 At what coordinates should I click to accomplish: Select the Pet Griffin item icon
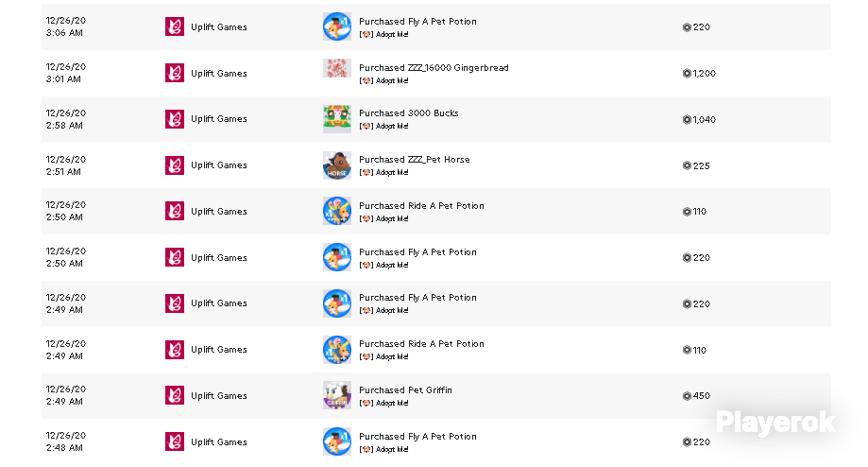(x=336, y=395)
